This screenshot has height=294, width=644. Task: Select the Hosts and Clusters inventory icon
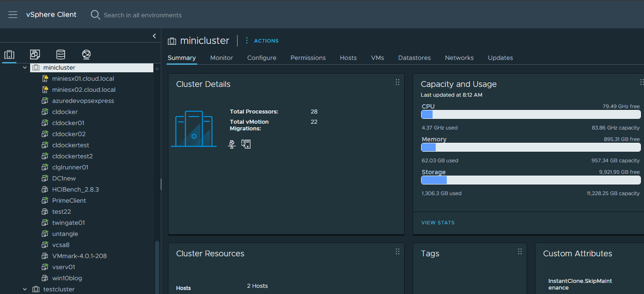click(x=9, y=55)
